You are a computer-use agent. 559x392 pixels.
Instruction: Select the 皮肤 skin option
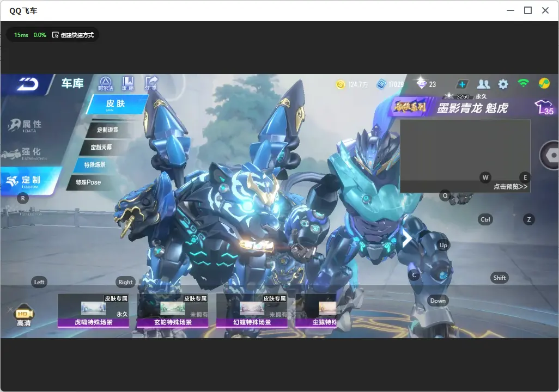tap(117, 104)
